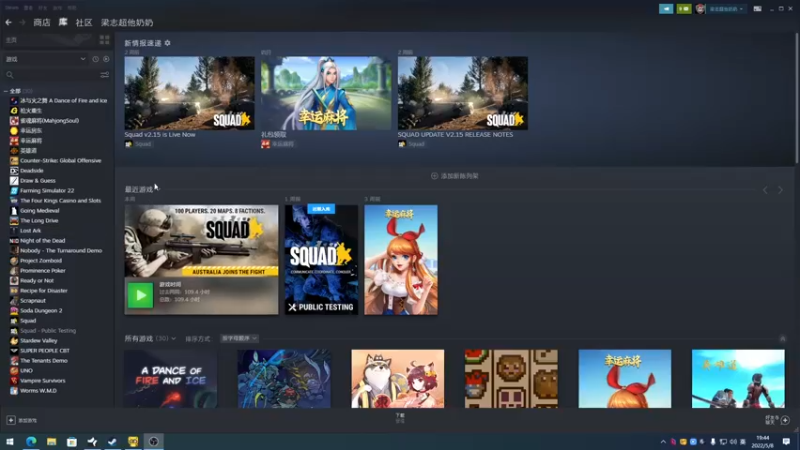Image resolution: width=800 pixels, height=450 pixels.
Task: Go back with the left arrow
Action: coord(9,22)
